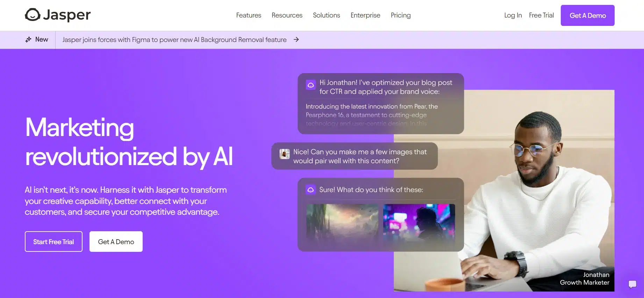Screen dimensions: 644x298
Task: Click the 'Nice! Can you make me a few images' message
Action: pos(355,156)
